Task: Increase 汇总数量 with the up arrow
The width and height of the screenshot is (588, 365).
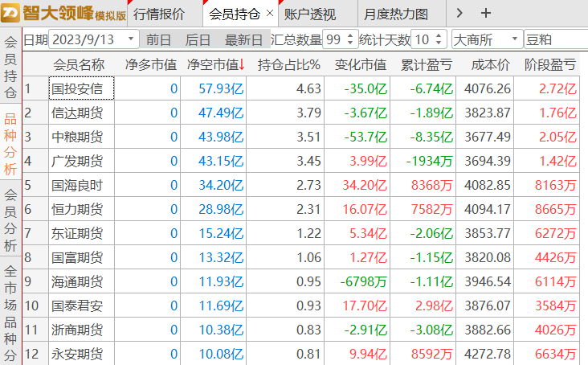Action: [350, 35]
